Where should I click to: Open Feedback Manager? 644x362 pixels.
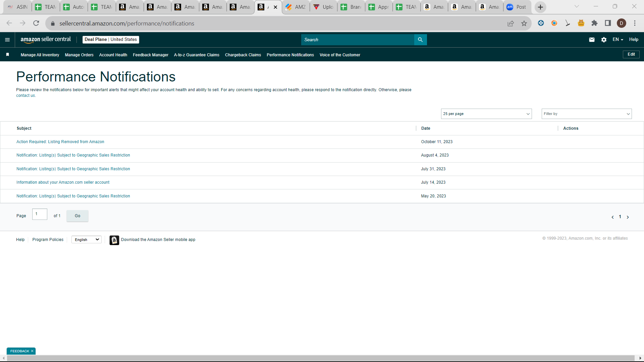coord(151,55)
